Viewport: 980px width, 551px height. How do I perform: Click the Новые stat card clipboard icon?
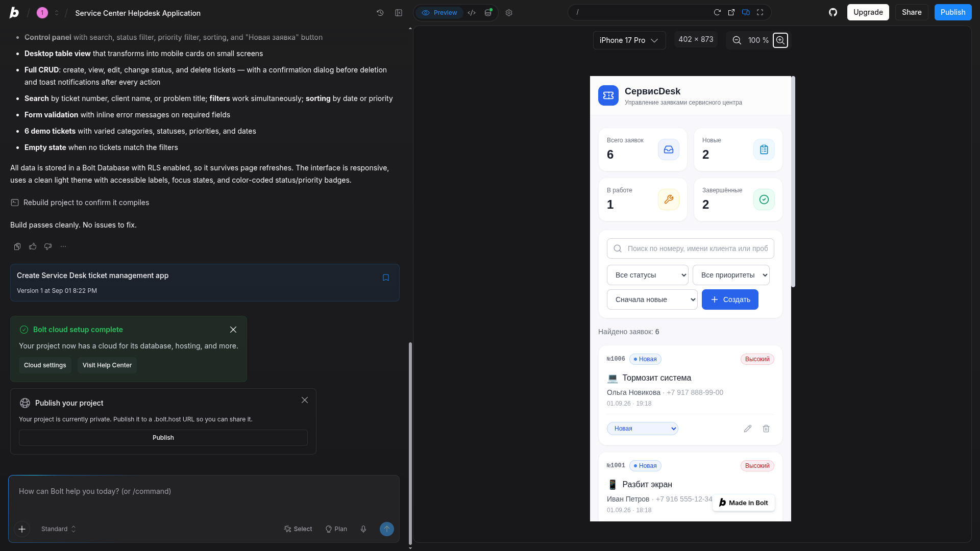click(764, 149)
